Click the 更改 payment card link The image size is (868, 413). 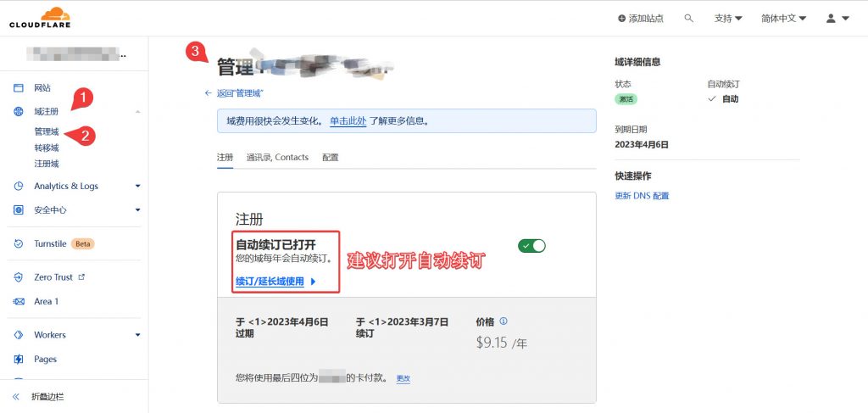click(x=403, y=379)
